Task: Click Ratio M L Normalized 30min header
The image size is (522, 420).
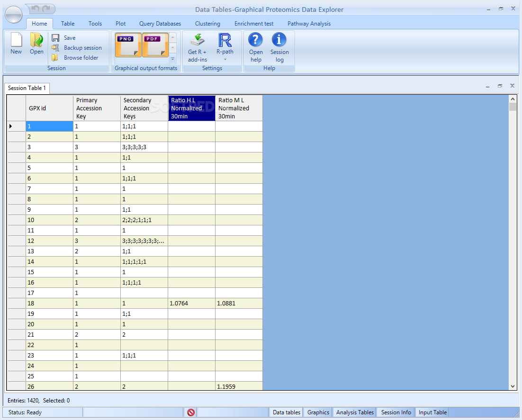Action: pos(239,108)
